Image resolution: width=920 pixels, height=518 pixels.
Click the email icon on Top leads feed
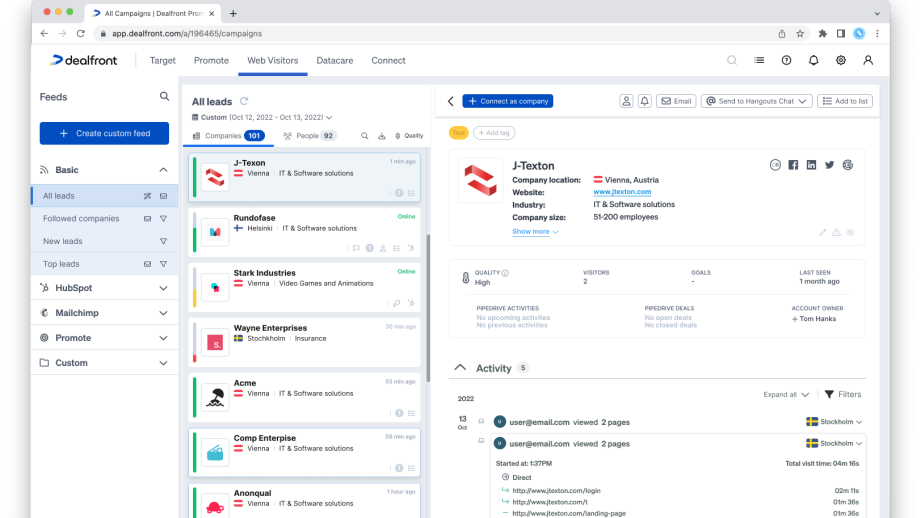[147, 264]
